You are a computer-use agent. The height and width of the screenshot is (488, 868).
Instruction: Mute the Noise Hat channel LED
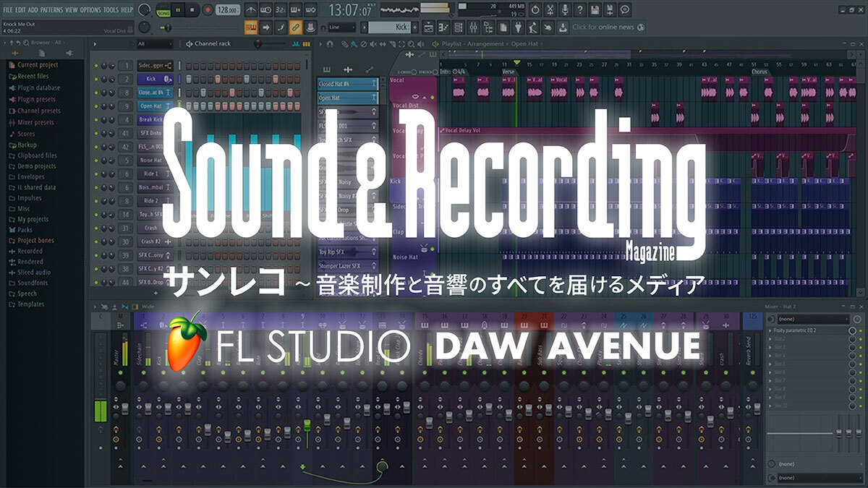tap(96, 160)
